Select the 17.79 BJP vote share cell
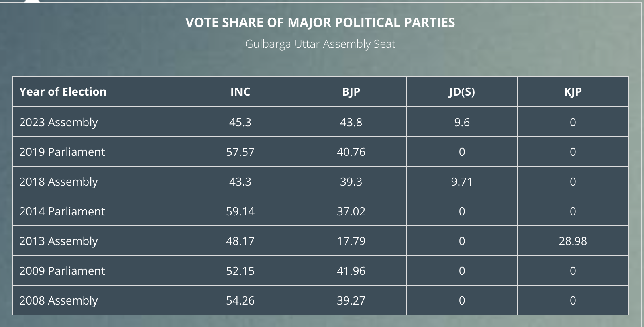This screenshot has height=327, width=644. coord(351,241)
